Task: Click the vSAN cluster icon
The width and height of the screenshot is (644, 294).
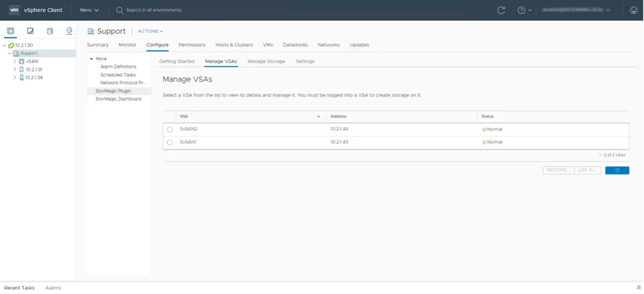Action: click(x=22, y=62)
